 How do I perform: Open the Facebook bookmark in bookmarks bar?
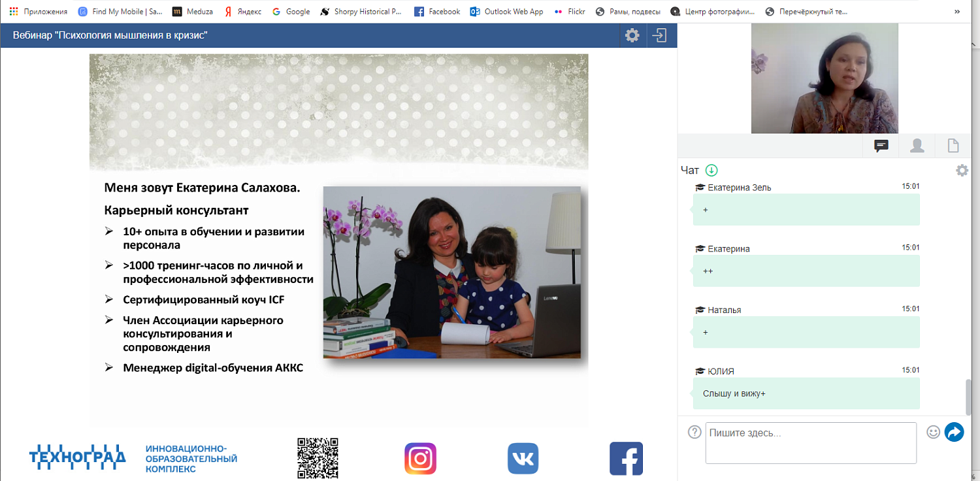437,11
